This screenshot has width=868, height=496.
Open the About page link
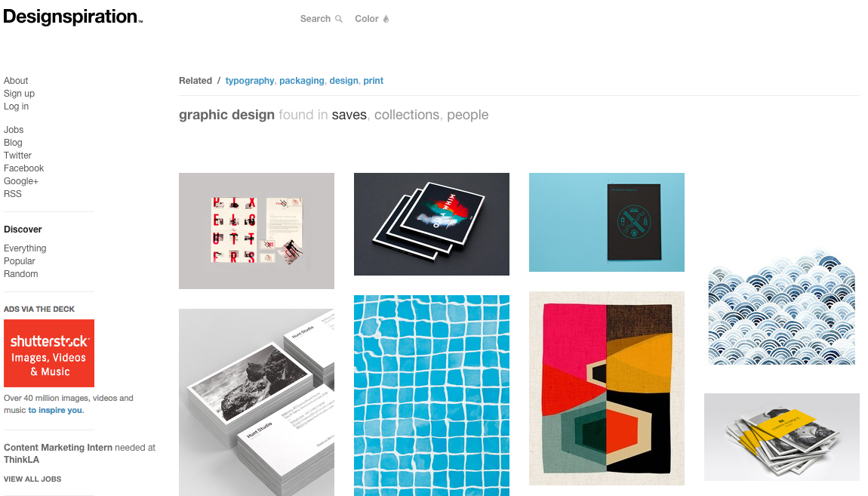click(x=16, y=81)
